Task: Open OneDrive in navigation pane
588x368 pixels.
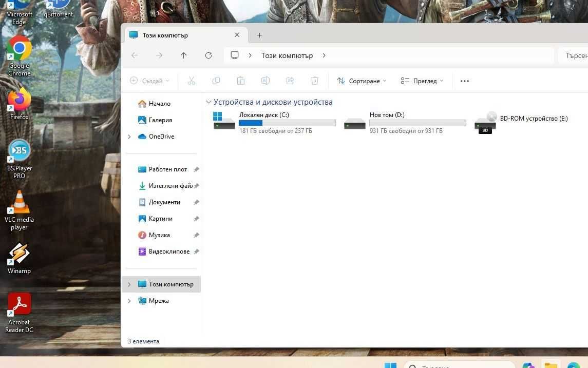Action: [161, 137]
